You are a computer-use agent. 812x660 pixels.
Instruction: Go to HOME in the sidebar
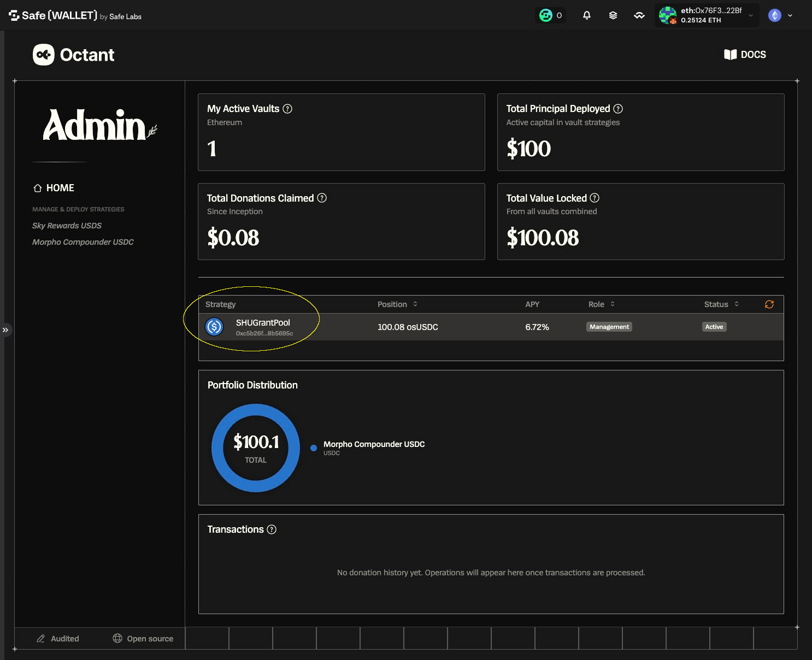[54, 188]
